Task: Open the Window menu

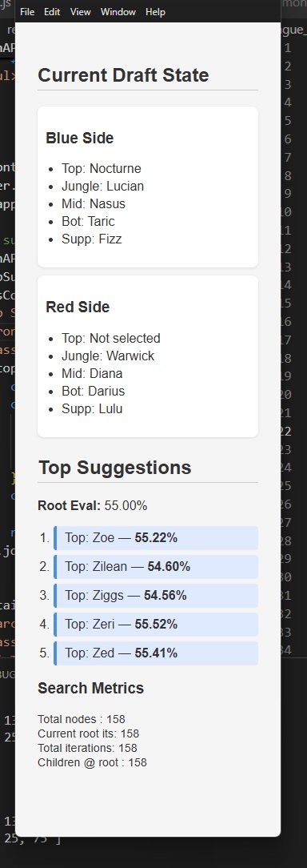Action: 118,12
